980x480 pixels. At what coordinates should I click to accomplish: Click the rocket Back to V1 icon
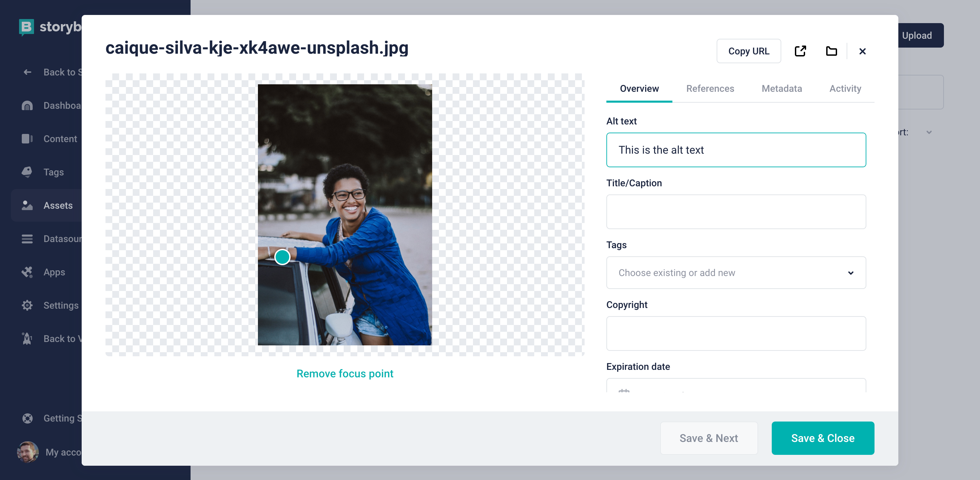[x=27, y=339]
